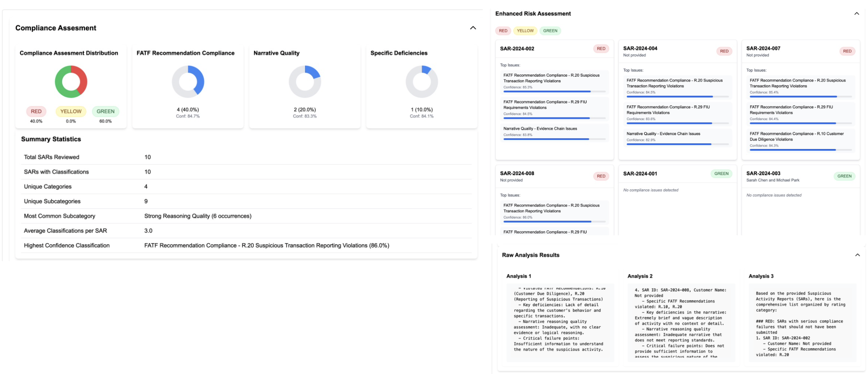This screenshot has width=868, height=374.
Task: Click the Narrative Quality donut chart
Action: pyautogui.click(x=305, y=81)
